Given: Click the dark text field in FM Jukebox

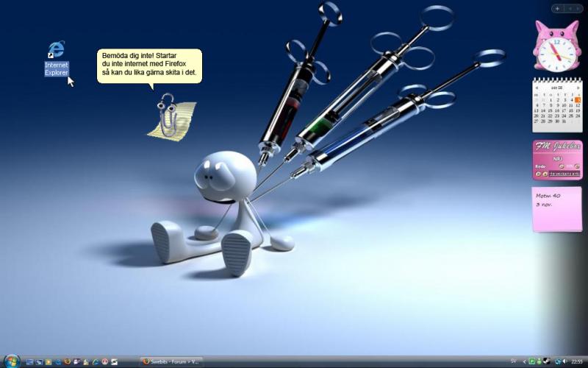Looking at the screenshot, I should pyautogui.click(x=564, y=174).
